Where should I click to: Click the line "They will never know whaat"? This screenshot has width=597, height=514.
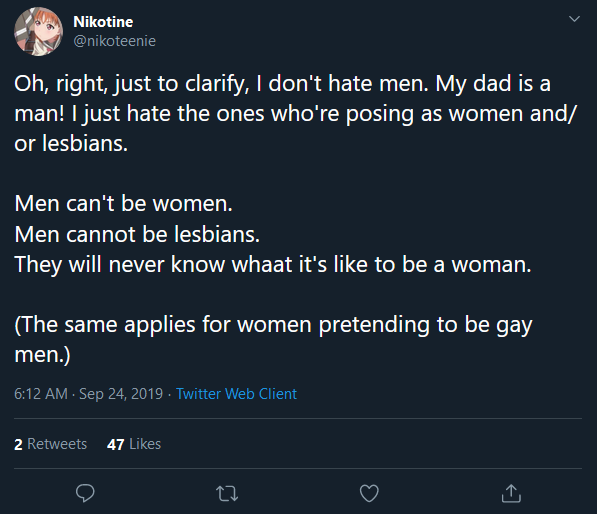tap(273, 265)
